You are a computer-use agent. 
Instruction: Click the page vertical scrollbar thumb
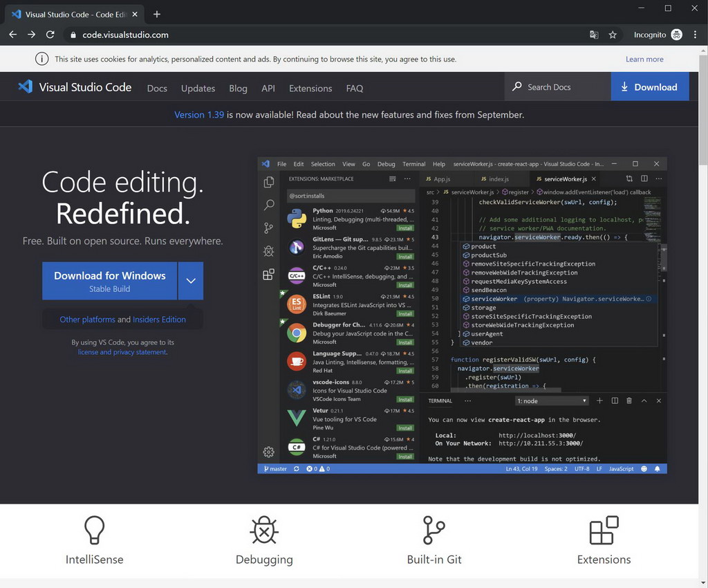pyautogui.click(x=703, y=110)
